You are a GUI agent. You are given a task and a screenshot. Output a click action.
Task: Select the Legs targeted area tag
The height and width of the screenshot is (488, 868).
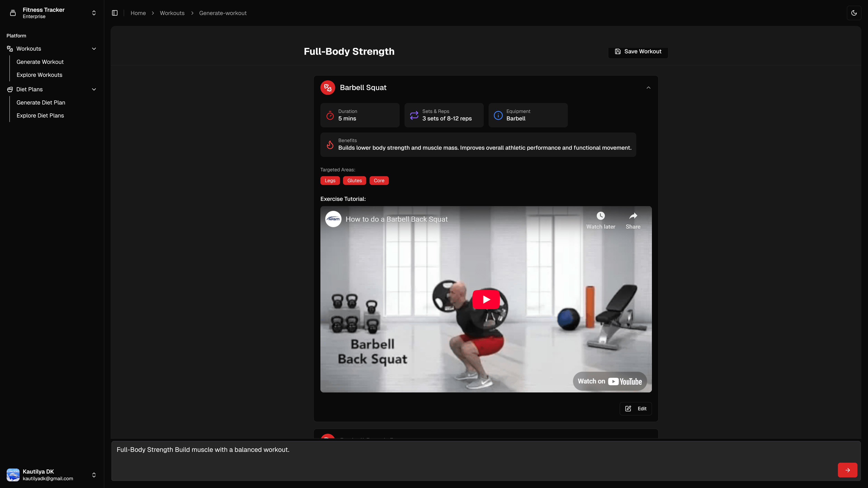coord(330,181)
